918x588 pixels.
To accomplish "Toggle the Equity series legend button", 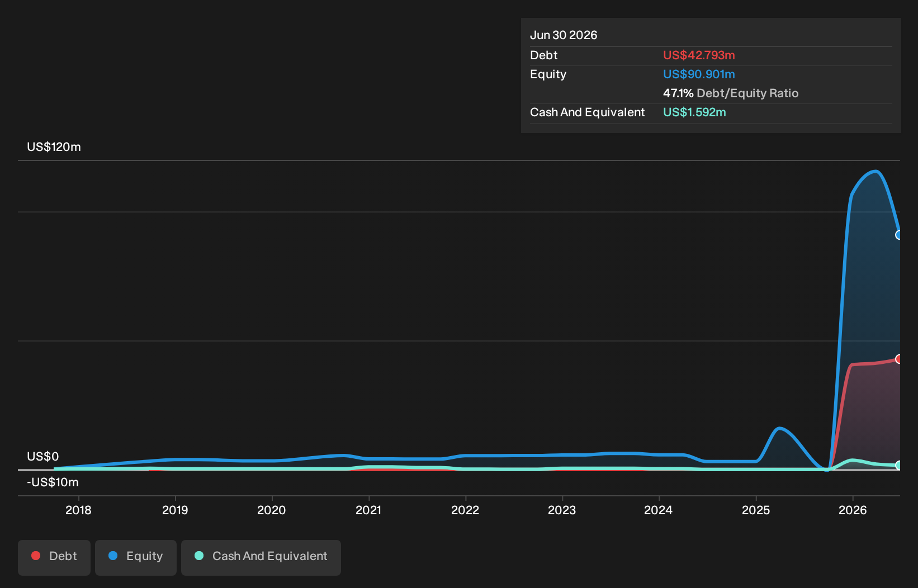I will click(136, 557).
